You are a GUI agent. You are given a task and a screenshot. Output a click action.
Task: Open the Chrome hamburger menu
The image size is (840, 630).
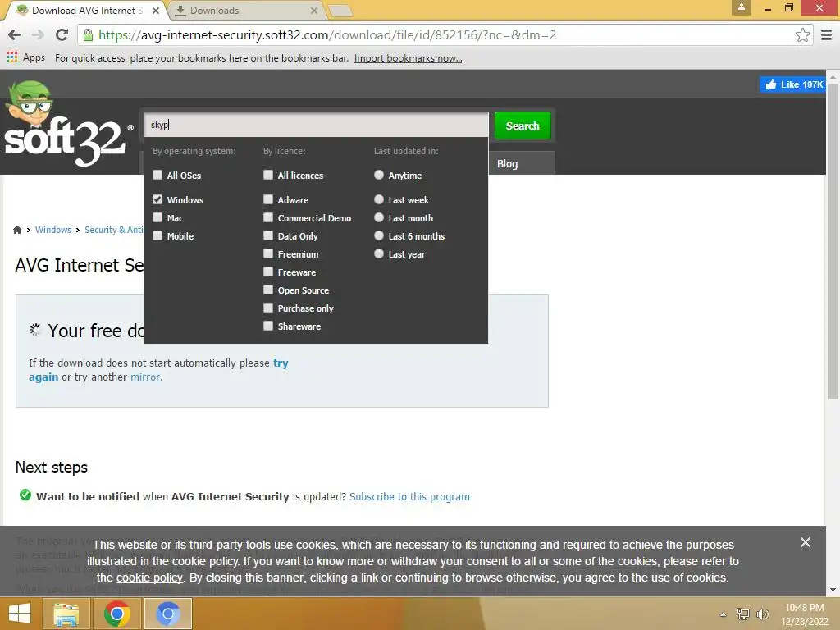pos(827,35)
